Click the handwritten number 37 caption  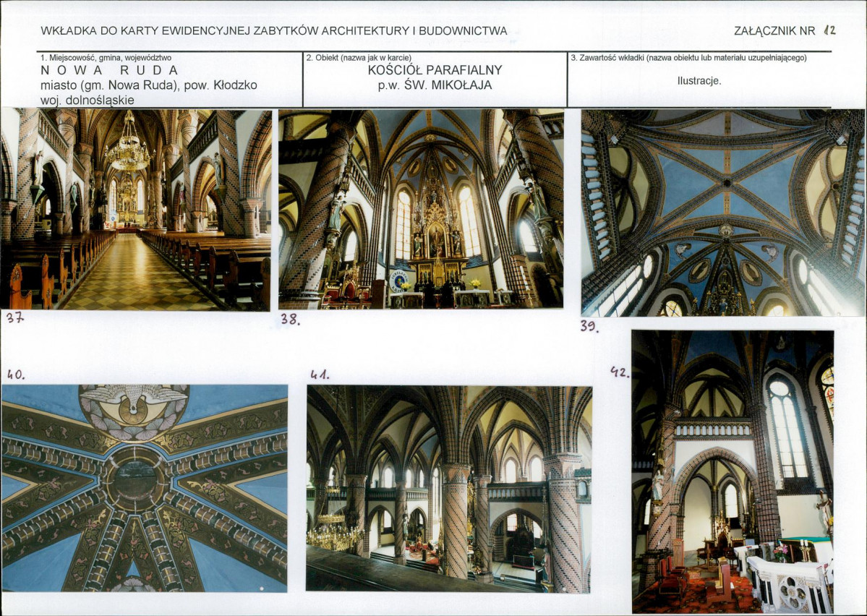(15, 317)
